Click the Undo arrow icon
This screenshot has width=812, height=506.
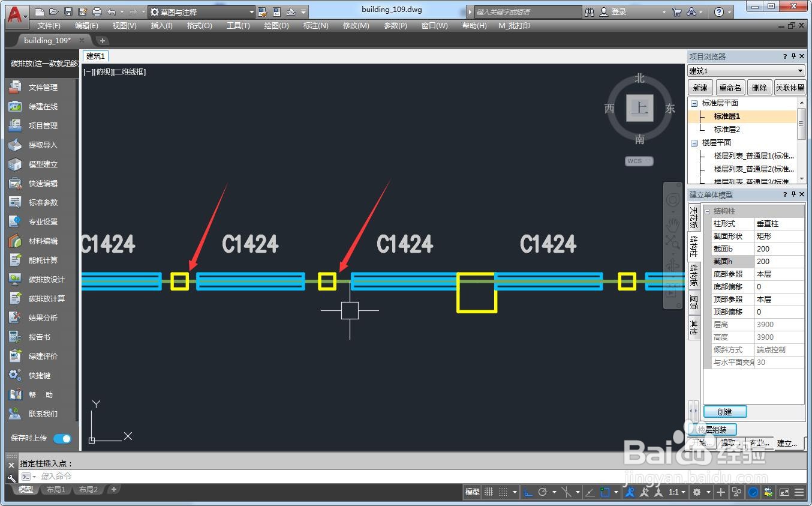click(x=112, y=12)
